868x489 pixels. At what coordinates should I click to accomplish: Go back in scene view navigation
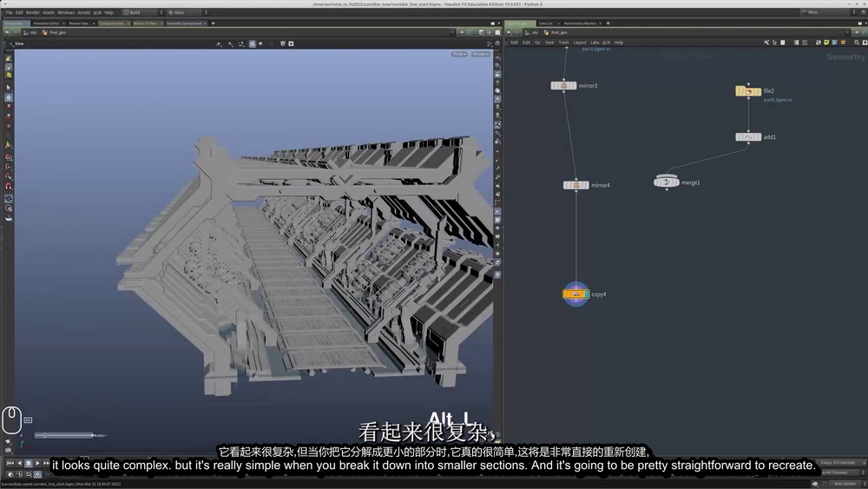[7, 32]
